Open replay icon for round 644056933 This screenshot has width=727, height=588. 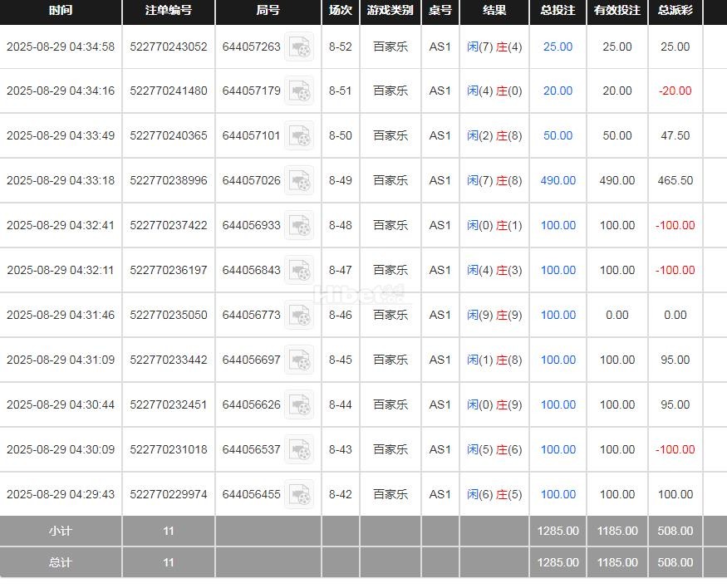[300, 226]
